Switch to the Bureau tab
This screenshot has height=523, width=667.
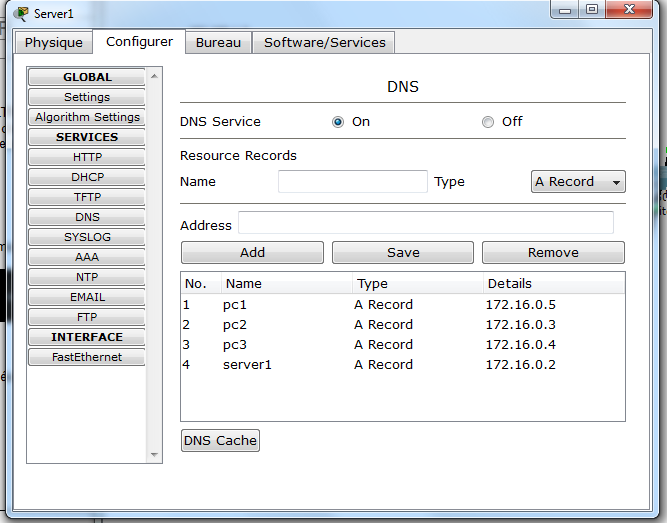(218, 43)
